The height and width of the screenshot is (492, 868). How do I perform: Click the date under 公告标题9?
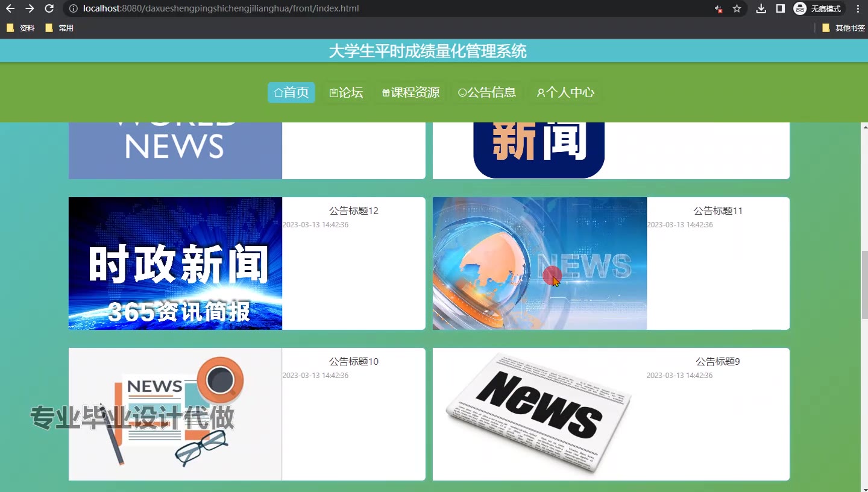[x=680, y=376]
